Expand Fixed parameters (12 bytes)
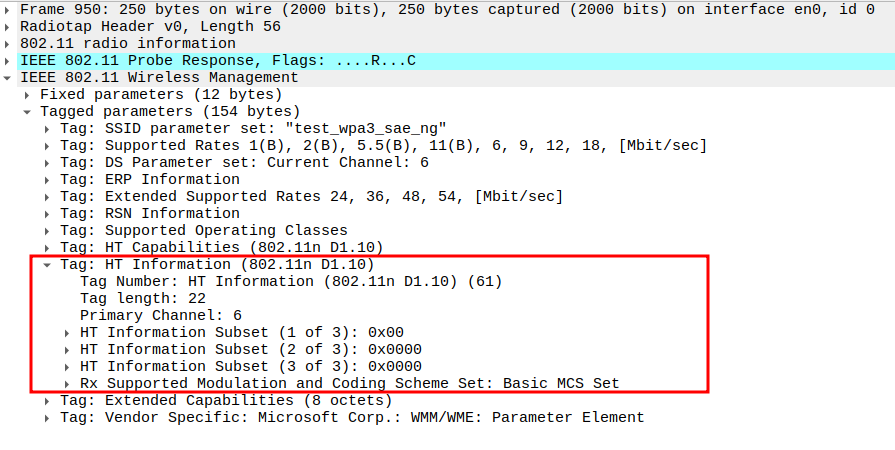 [x=29, y=94]
